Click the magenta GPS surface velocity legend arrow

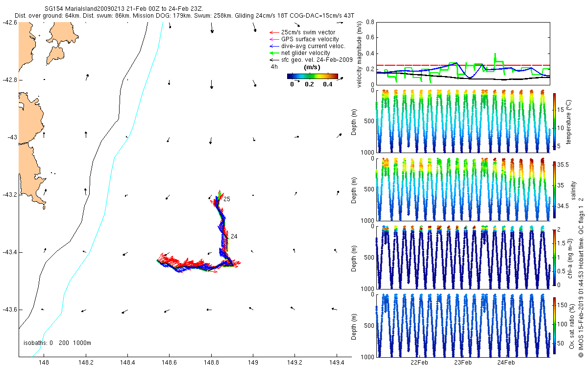tap(273, 39)
